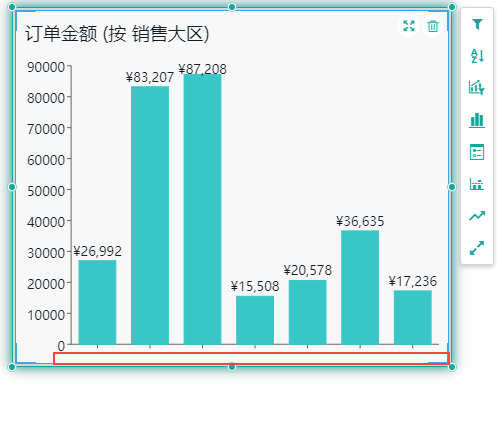Click the ¥15,508 bar
Image resolution: width=497 pixels, height=430 pixels.
pos(255,320)
